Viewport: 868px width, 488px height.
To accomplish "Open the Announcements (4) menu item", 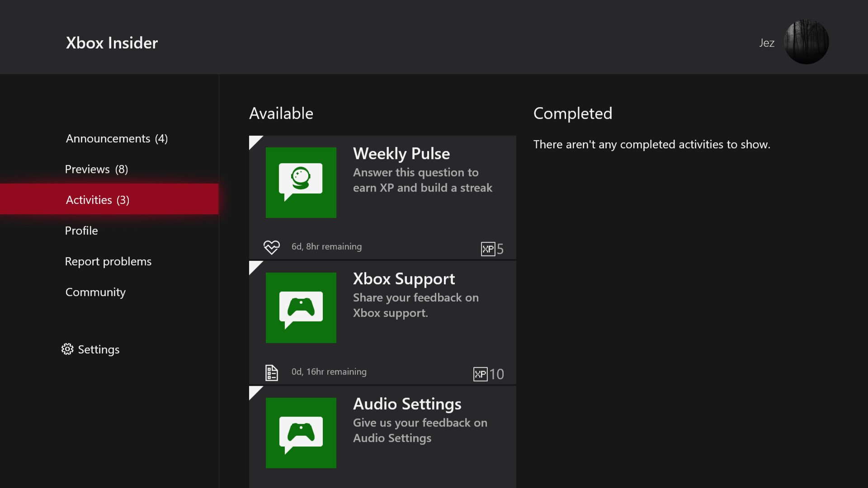I will (x=117, y=138).
